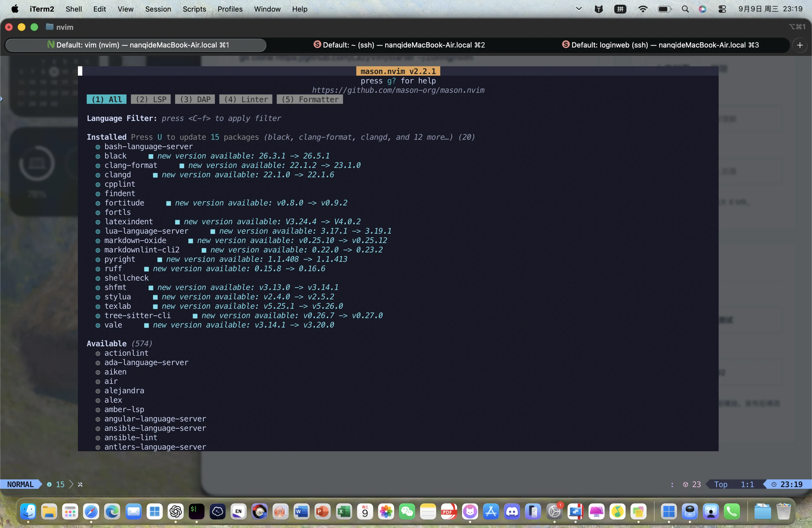Click the battery status icon
The width and height of the screenshot is (812, 528).
[665, 9]
